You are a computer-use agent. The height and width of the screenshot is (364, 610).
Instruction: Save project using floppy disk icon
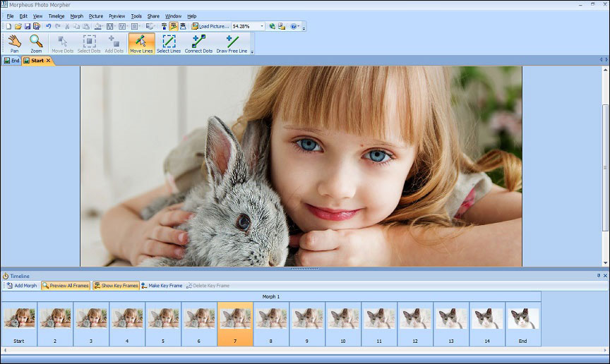(28, 26)
